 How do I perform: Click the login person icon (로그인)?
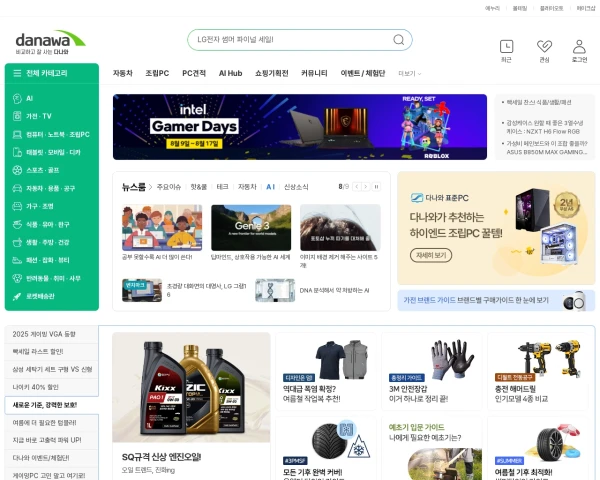click(x=579, y=47)
